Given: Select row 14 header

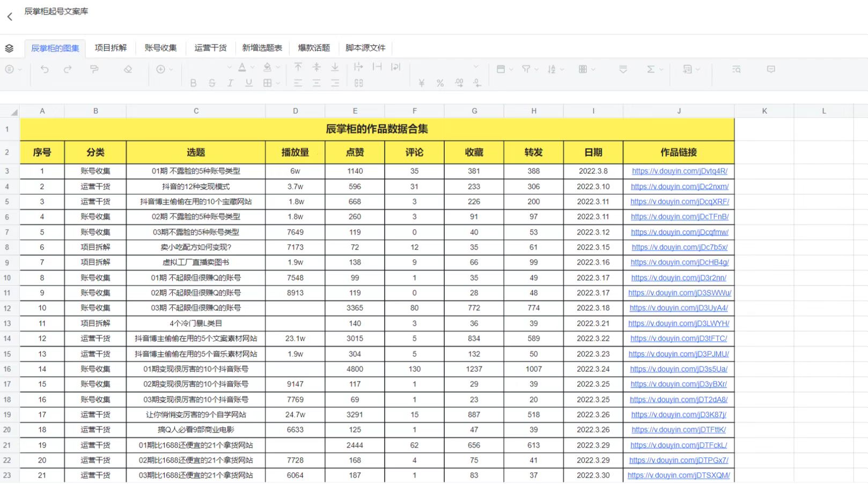Looking at the screenshot, I should point(8,339).
